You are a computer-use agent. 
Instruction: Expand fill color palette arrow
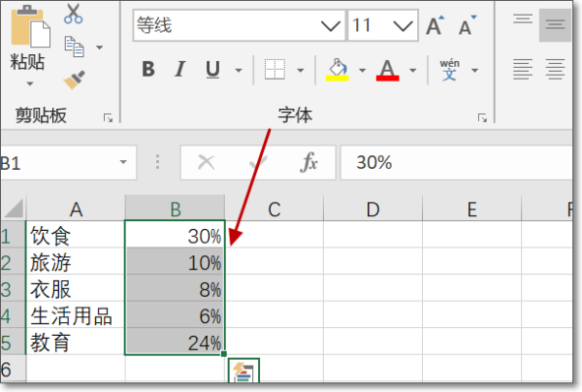click(x=362, y=70)
